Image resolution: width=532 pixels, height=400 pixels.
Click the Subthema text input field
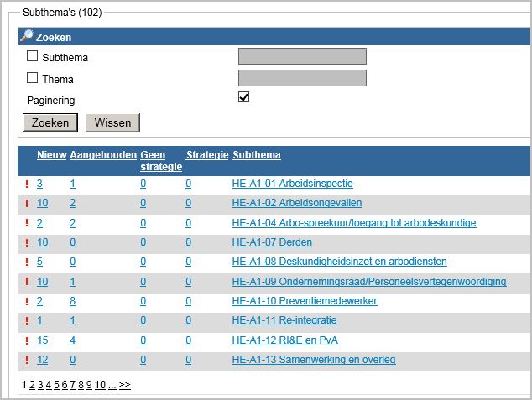point(302,56)
